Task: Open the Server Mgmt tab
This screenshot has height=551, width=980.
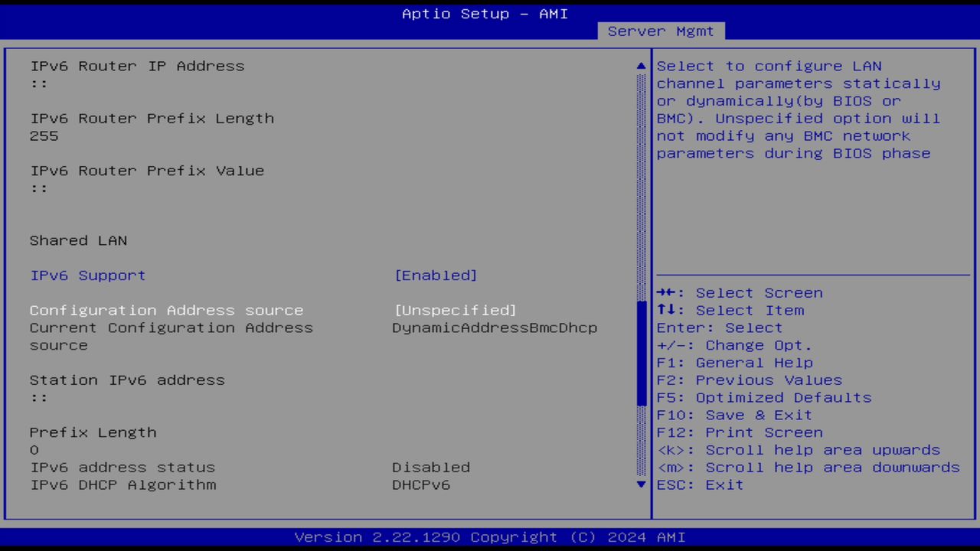Action: tap(661, 31)
